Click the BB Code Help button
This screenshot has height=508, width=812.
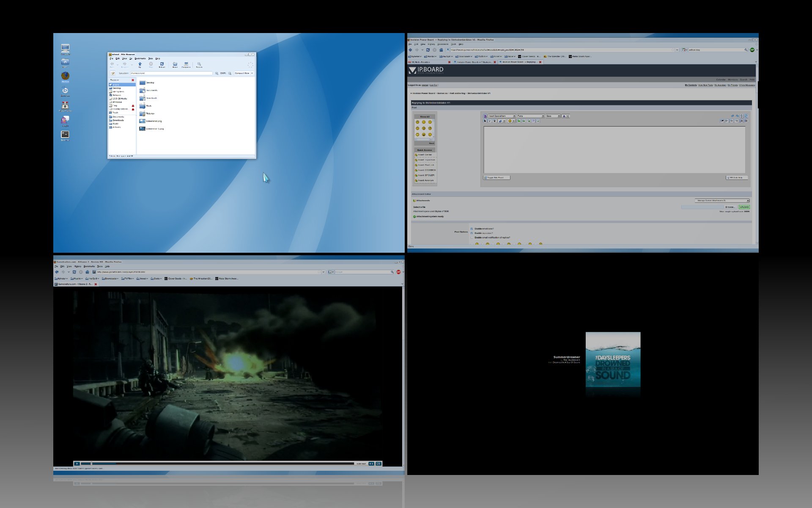[736, 178]
